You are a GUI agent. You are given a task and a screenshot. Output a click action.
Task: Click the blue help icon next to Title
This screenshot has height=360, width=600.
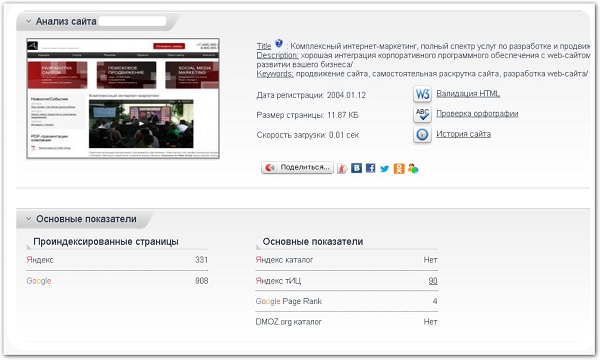pyautogui.click(x=279, y=43)
